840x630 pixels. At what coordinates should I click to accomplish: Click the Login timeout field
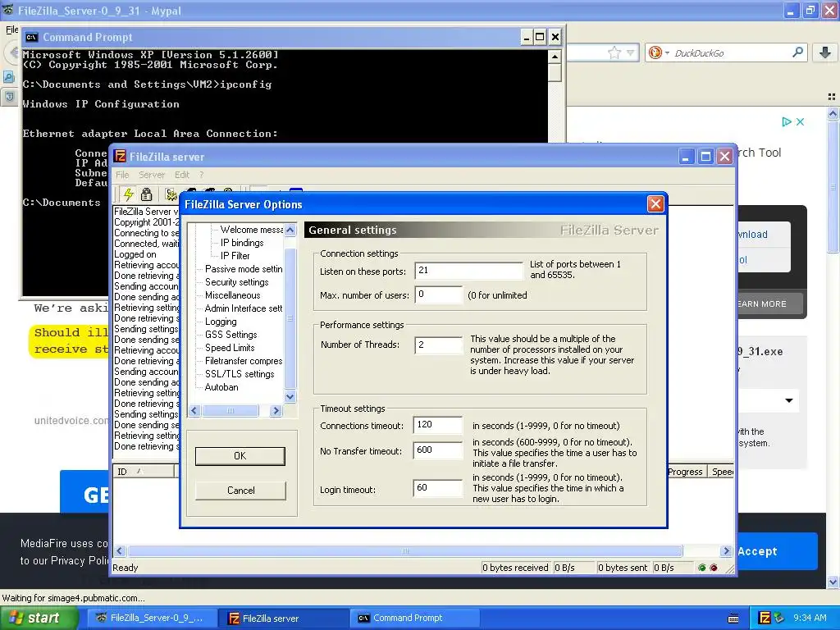tap(438, 488)
